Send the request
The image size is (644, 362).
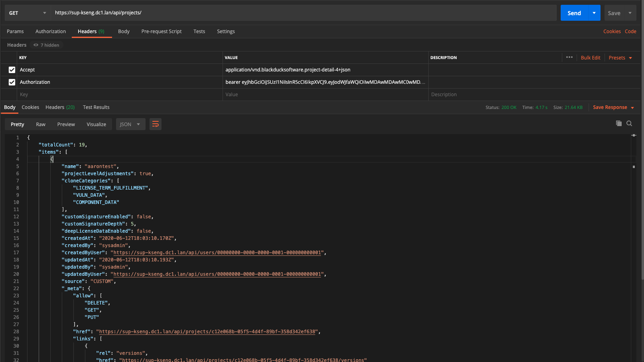[574, 13]
